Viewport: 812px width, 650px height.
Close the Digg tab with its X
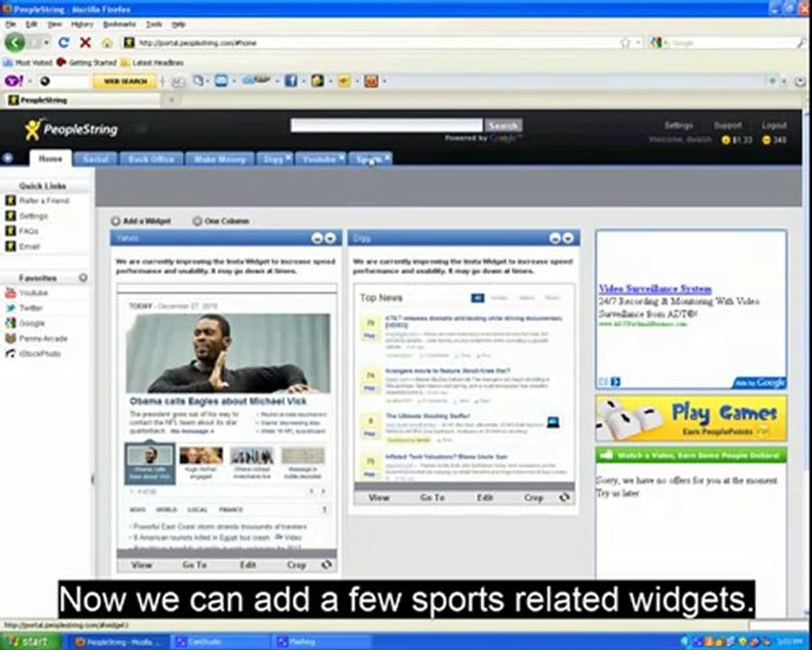click(x=288, y=156)
